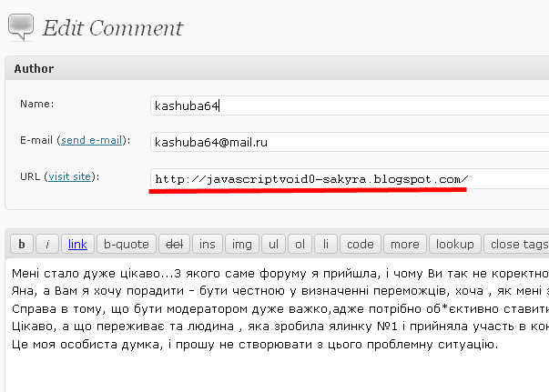Screen dimensions: 549x392
Task: Click the close tags button
Action: [x=517, y=244]
